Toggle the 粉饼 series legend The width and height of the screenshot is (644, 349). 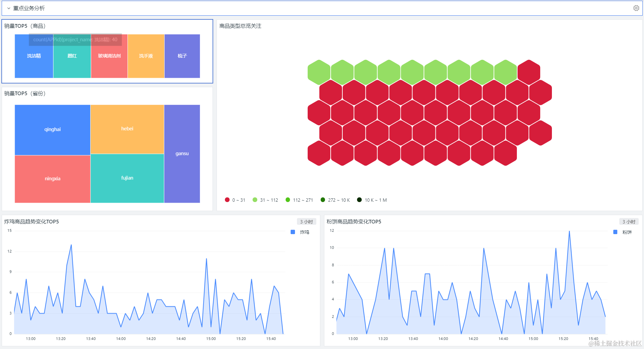click(623, 232)
